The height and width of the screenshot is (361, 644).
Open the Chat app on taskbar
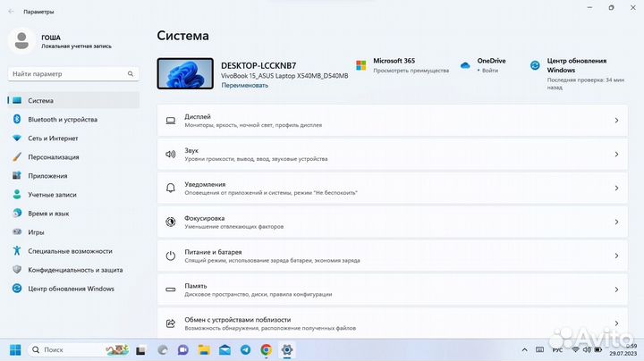pyautogui.click(x=183, y=350)
